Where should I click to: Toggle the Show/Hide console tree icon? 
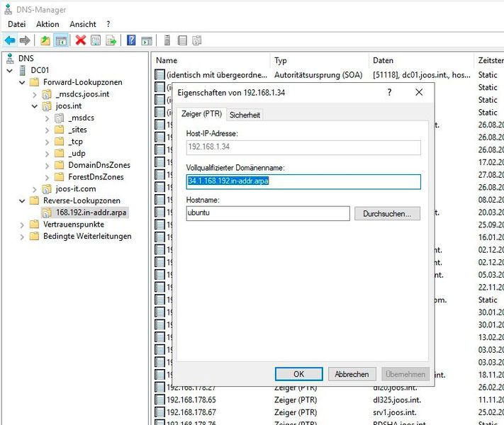click(x=61, y=40)
